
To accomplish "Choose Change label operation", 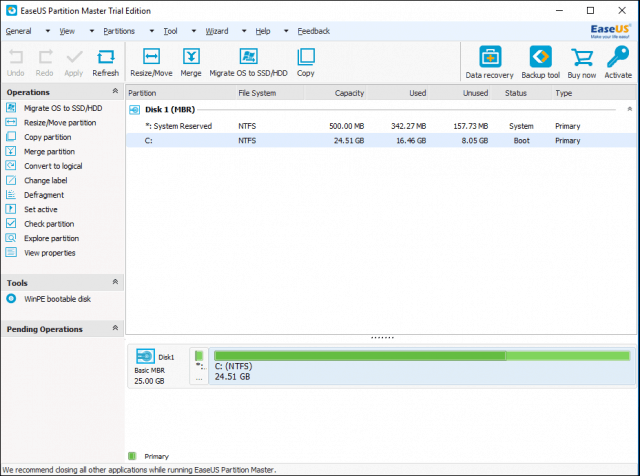I will tap(46, 180).
